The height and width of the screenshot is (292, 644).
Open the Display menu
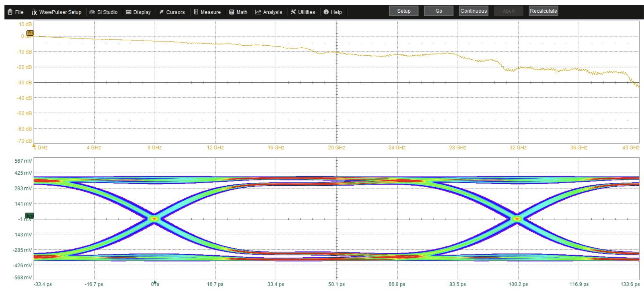point(138,12)
